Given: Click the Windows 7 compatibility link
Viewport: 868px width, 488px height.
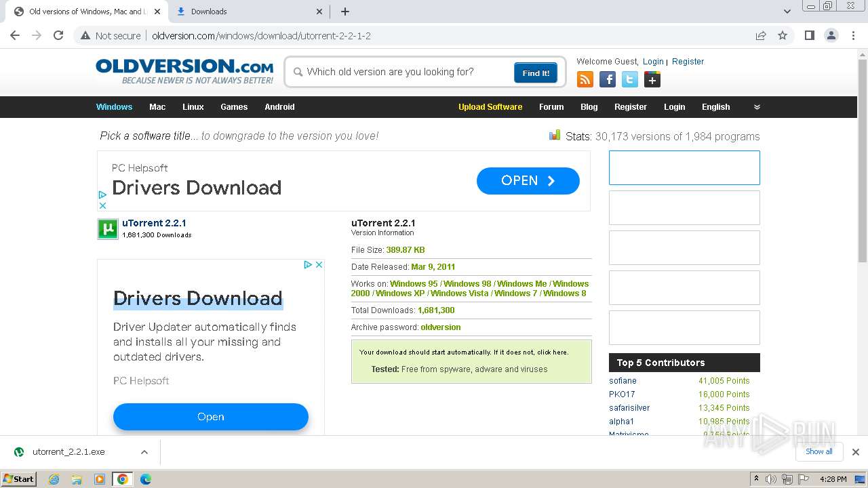Looking at the screenshot, I should pos(515,293).
